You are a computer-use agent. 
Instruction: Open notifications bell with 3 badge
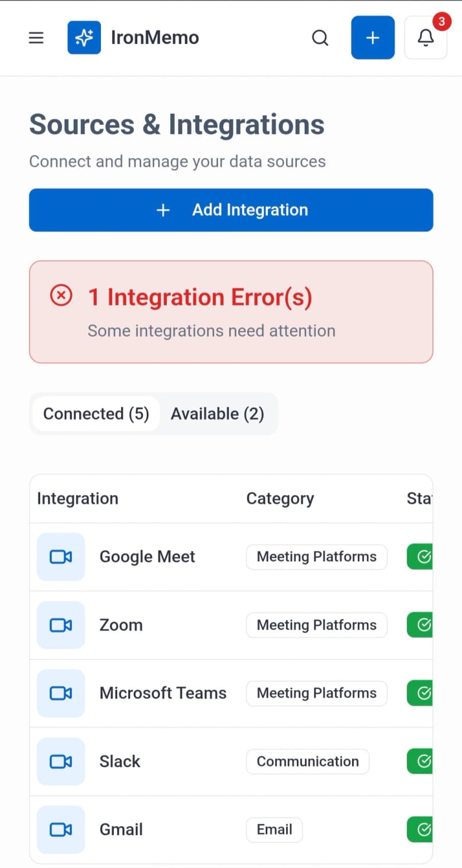click(x=426, y=37)
